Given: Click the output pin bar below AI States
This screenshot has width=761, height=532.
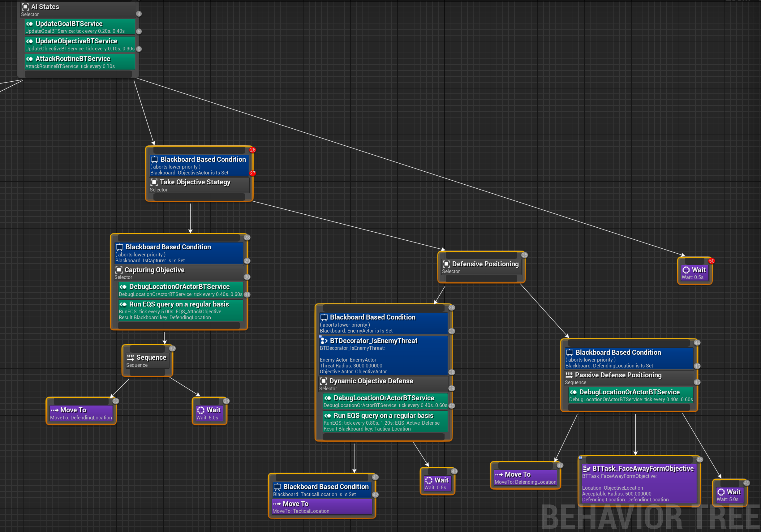Looking at the screenshot, I should 78,75.
